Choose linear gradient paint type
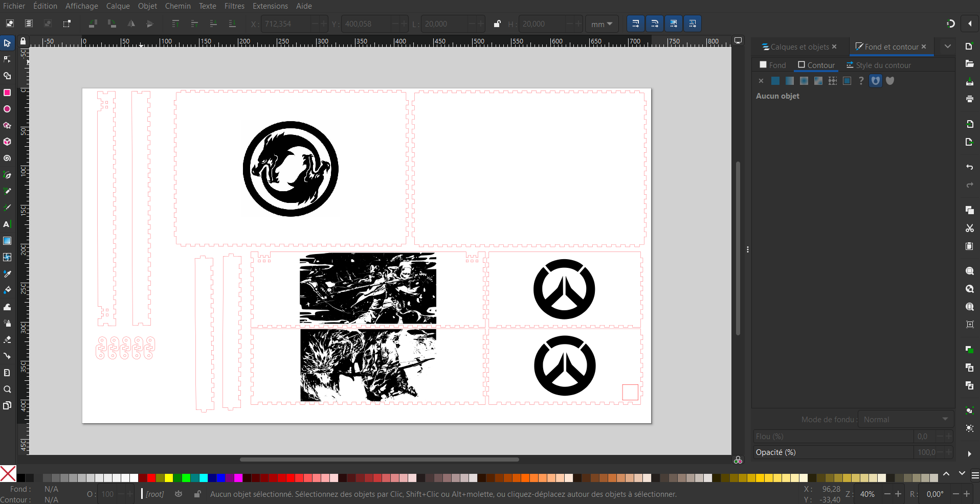The image size is (980, 504). 790,81
